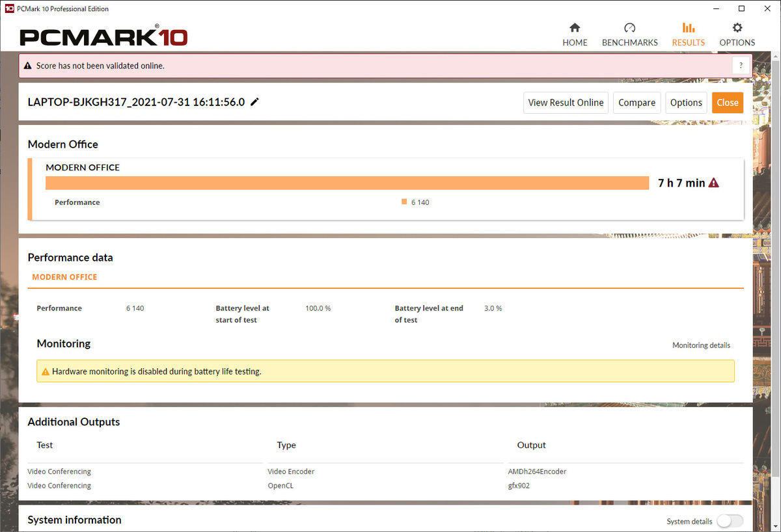Edit result name with pencil icon
The width and height of the screenshot is (781, 532).
tap(254, 102)
